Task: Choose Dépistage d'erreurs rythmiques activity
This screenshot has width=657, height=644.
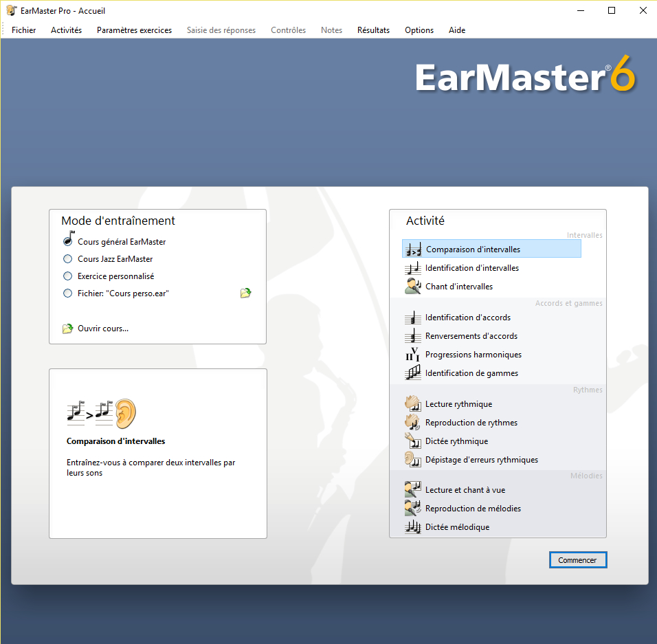Action: tap(412, 459)
